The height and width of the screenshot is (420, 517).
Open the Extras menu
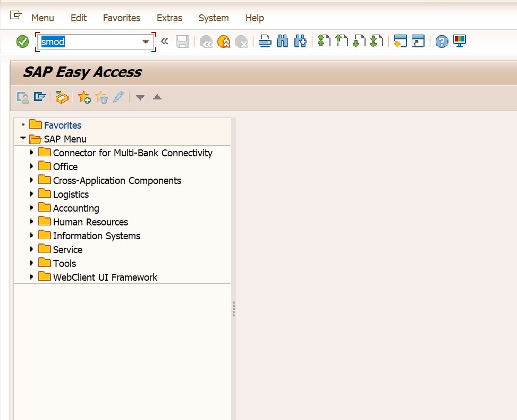pyautogui.click(x=169, y=18)
